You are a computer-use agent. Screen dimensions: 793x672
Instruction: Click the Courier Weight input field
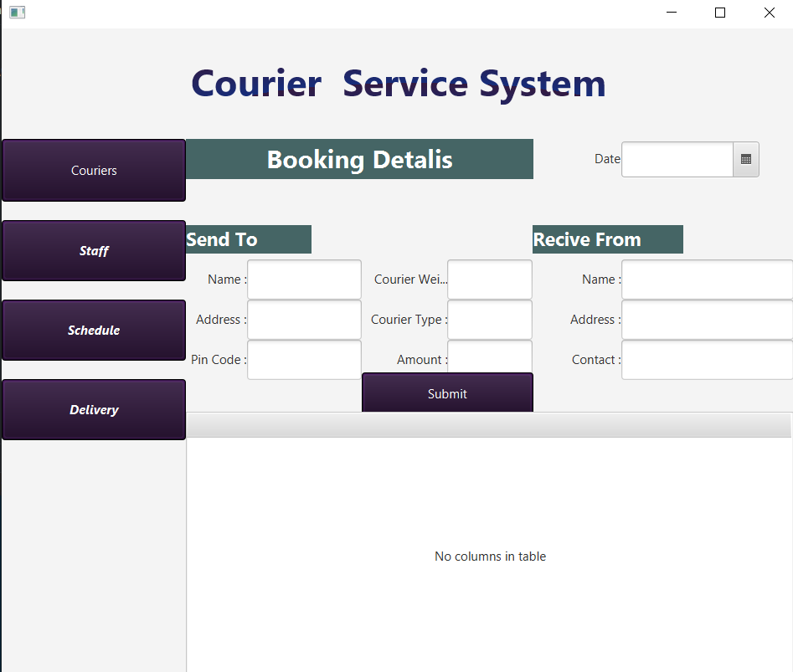[x=490, y=280]
